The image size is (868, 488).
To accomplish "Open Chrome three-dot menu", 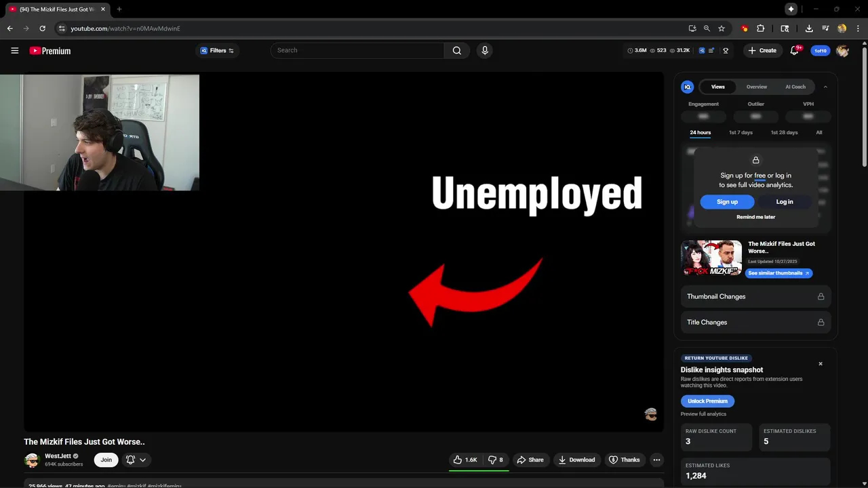I will click(858, 28).
